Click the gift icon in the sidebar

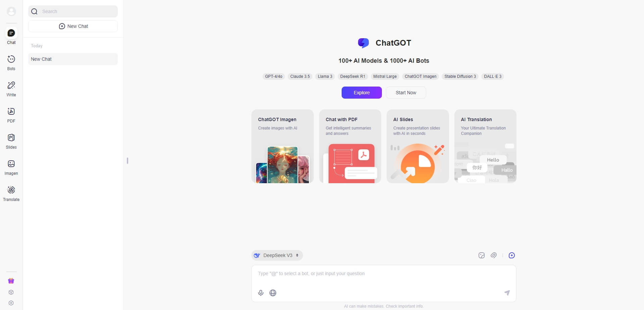[x=11, y=281]
